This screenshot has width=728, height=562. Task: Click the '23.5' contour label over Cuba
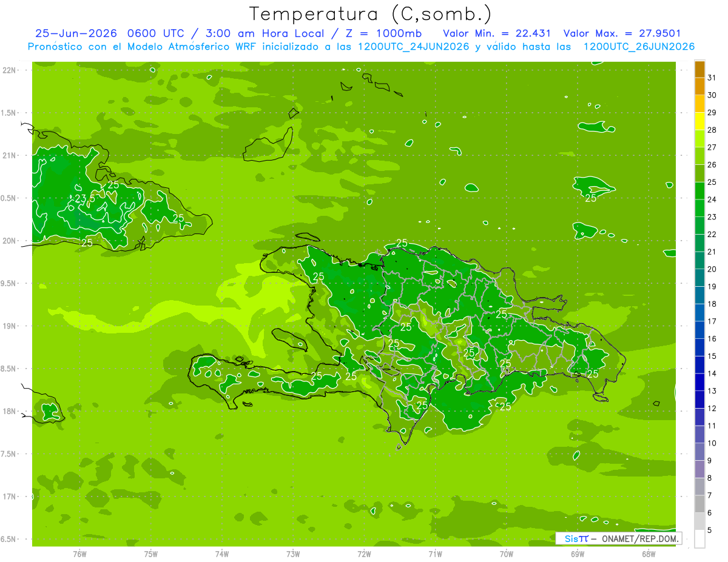(84, 198)
